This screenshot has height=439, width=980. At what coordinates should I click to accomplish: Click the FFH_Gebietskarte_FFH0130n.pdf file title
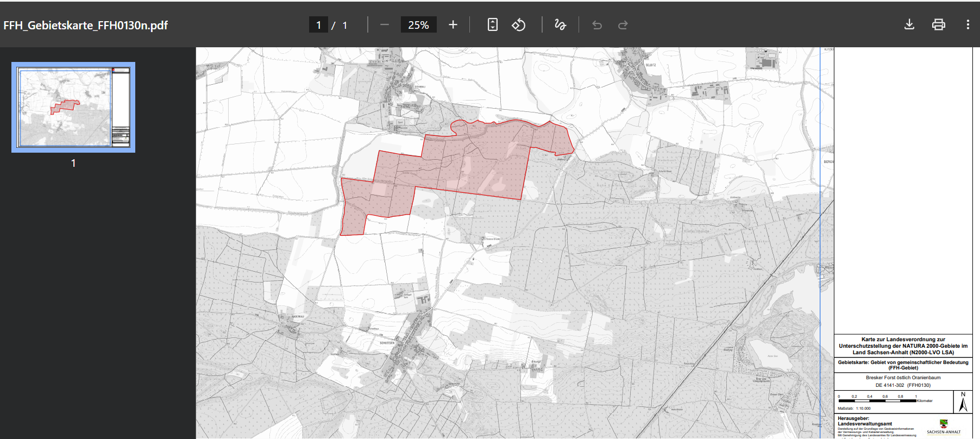point(86,26)
